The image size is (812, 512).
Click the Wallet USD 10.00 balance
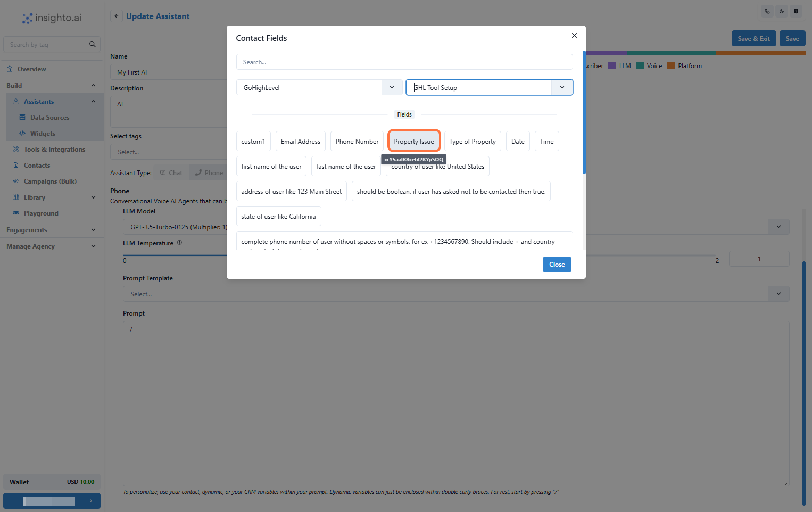[52, 482]
